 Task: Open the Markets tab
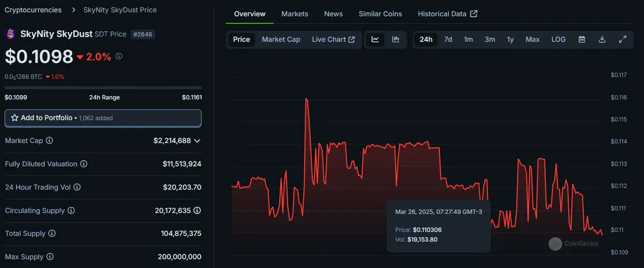[x=295, y=13]
